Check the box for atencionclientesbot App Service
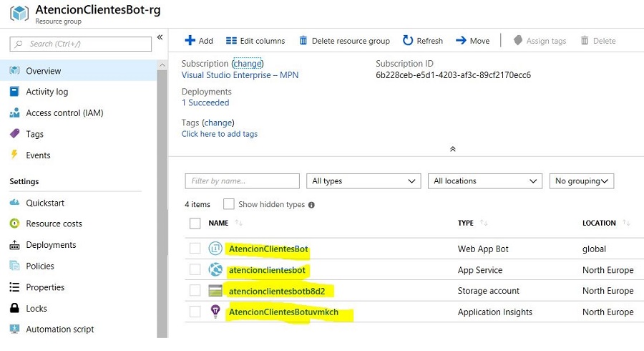 (x=195, y=269)
